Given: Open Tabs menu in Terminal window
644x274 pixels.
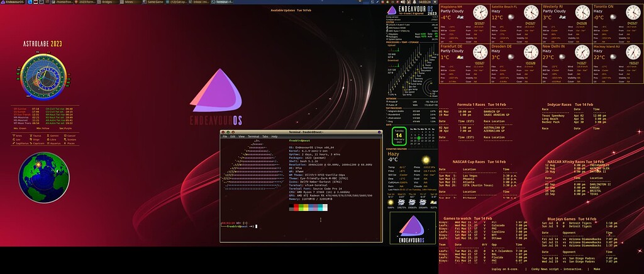Looking at the screenshot, I should coord(265,136).
